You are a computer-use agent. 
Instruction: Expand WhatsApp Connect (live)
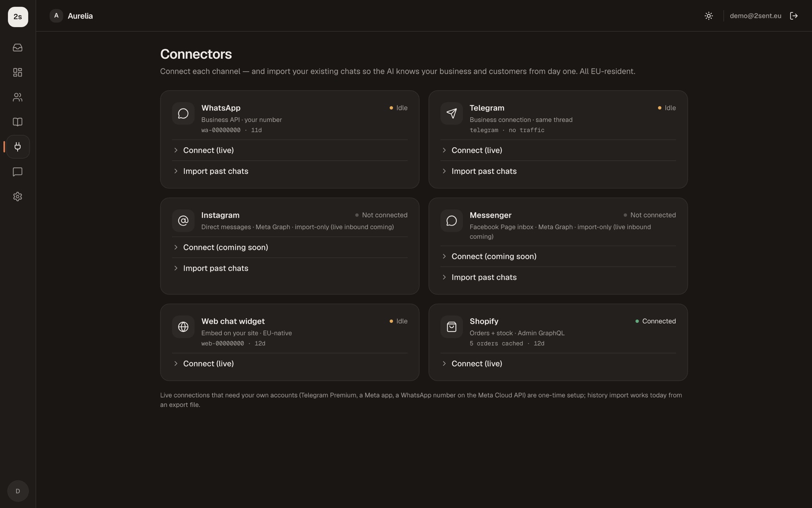click(290, 150)
